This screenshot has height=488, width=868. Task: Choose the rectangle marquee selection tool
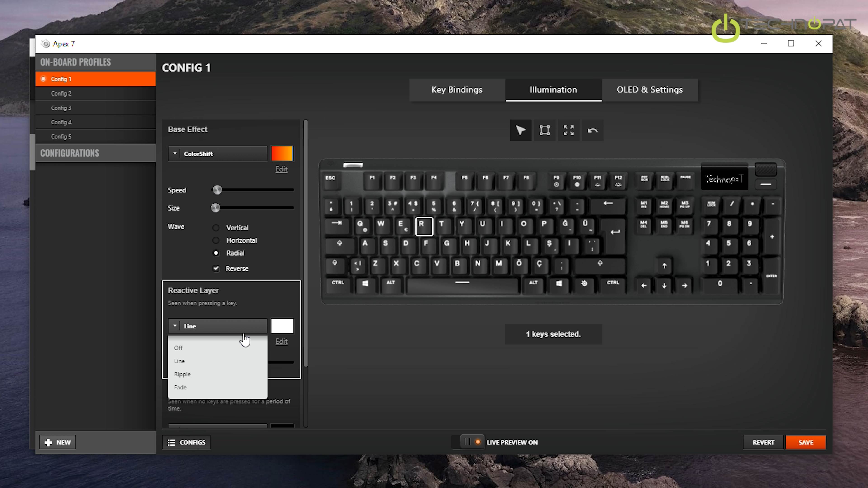click(545, 130)
